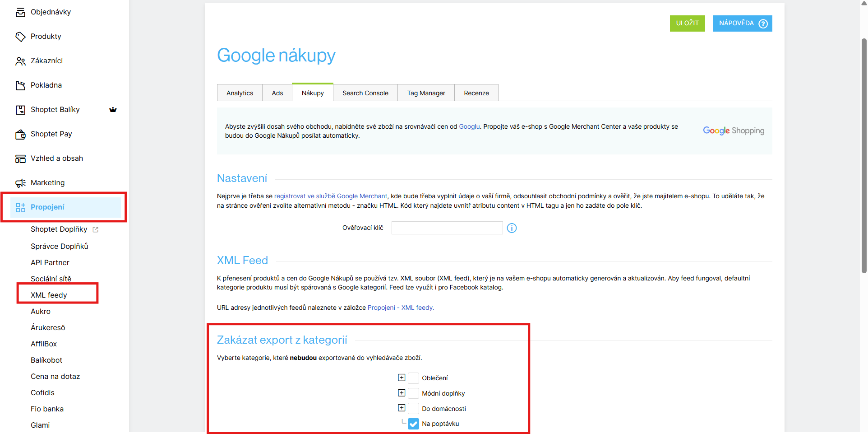Click the Shoptet Pay wallet icon
Viewport: 868px width, 434px height.
tap(20, 134)
